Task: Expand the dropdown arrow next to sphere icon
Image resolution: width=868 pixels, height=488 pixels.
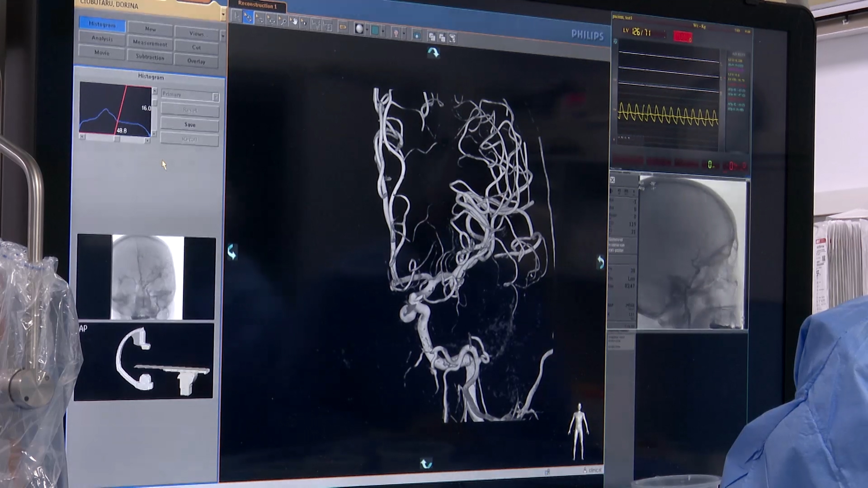Action: coord(367,29)
